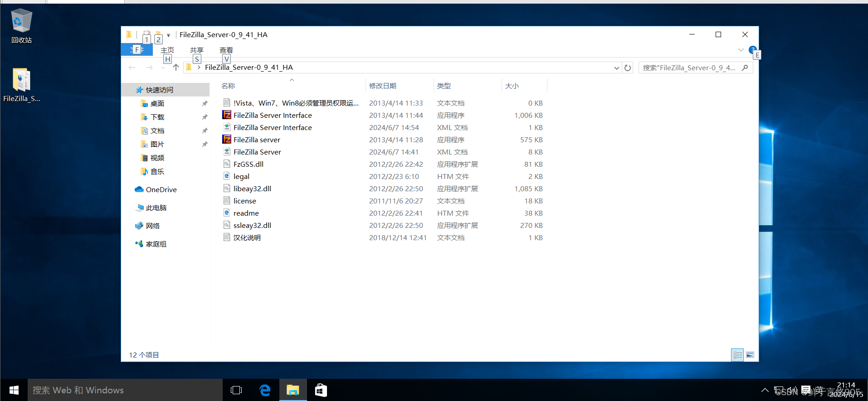Open 网络 in navigation pane
Screen dimensions: 868x401
pos(153,226)
